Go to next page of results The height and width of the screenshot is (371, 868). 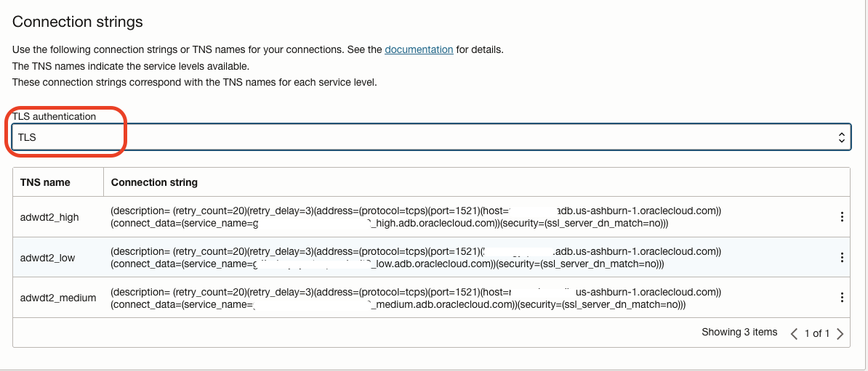tap(840, 333)
